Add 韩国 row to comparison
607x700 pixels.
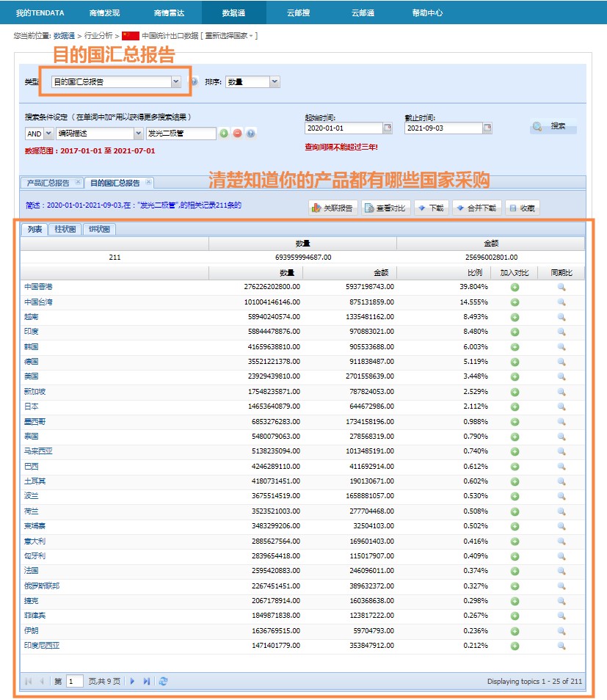point(515,347)
